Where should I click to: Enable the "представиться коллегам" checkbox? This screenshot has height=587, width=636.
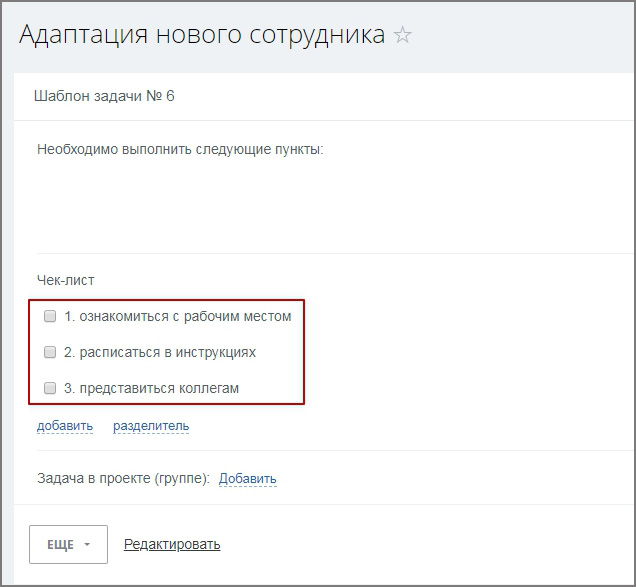(x=50, y=388)
